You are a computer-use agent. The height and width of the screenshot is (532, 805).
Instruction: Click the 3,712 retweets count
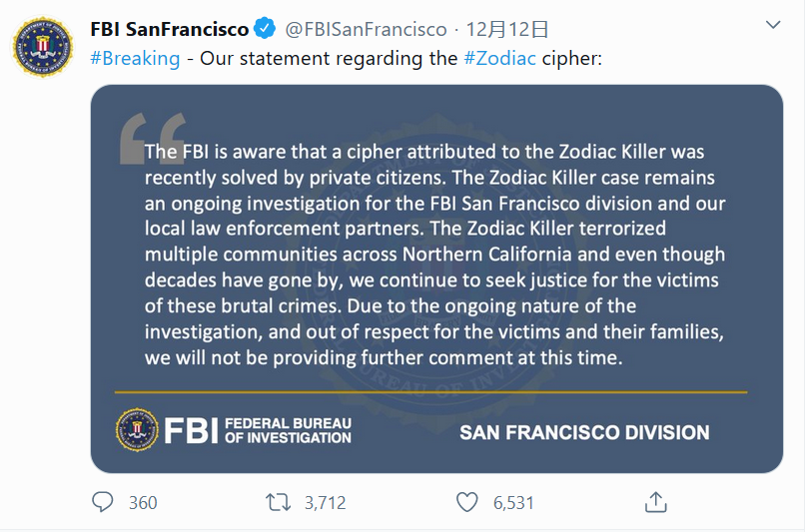[x=325, y=503]
